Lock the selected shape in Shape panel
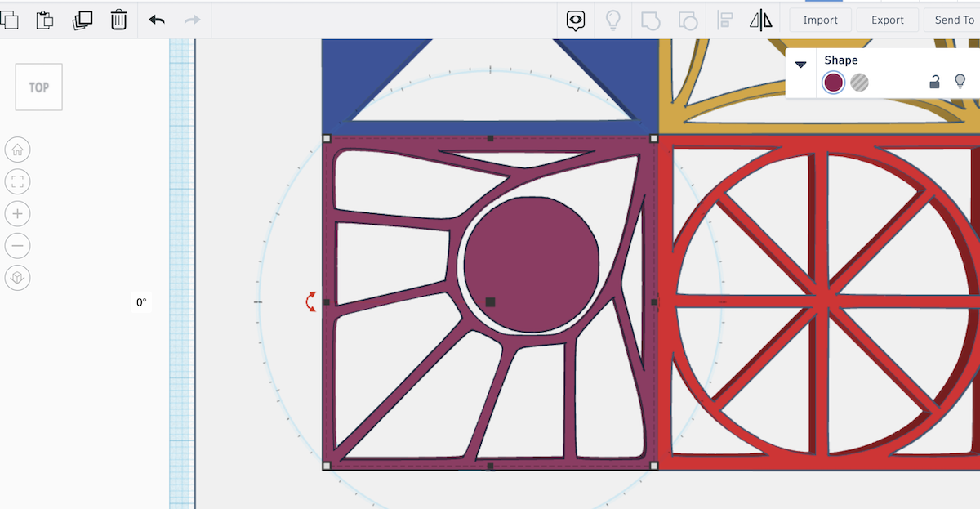Viewport: 980px width, 509px height. point(936,81)
